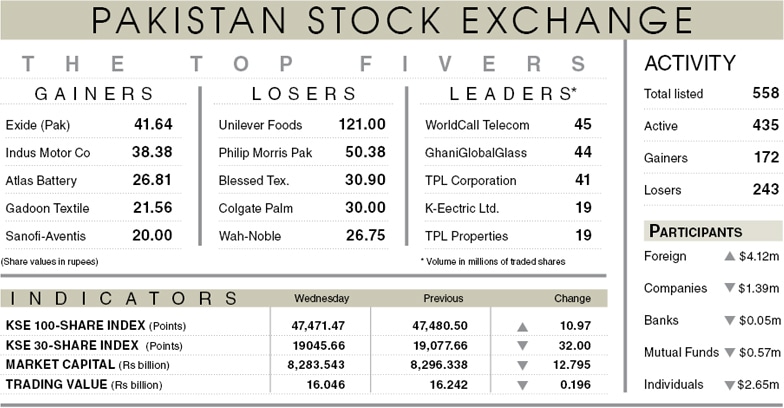The width and height of the screenshot is (784, 408).
Task: Click the down triangle in KSE 30 row
Action: click(x=522, y=346)
